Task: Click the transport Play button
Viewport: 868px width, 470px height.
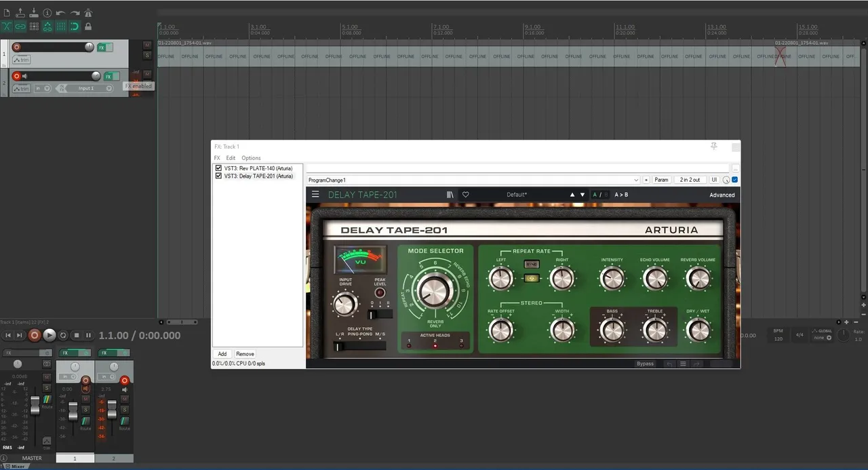Action: coord(50,335)
